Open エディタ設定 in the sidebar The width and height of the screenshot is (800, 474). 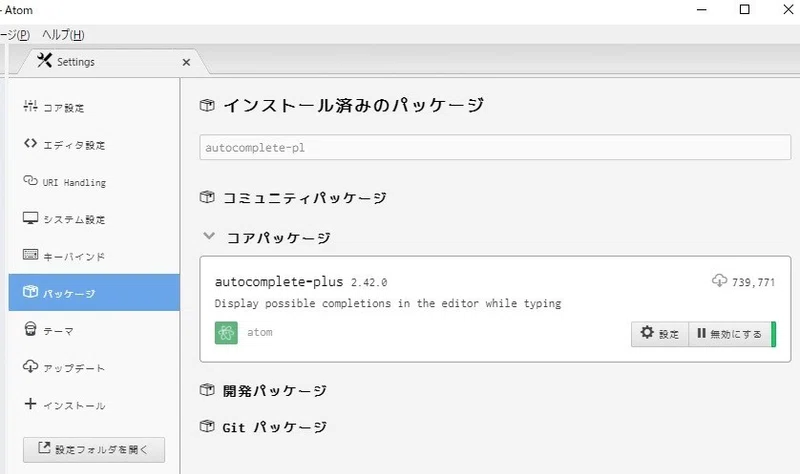94,144
